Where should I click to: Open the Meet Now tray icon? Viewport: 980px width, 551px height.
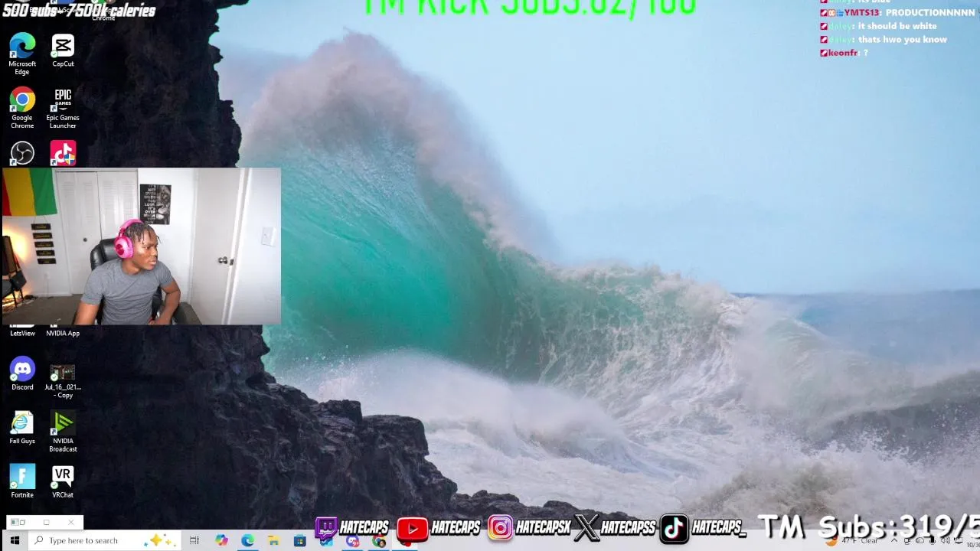[x=907, y=540]
